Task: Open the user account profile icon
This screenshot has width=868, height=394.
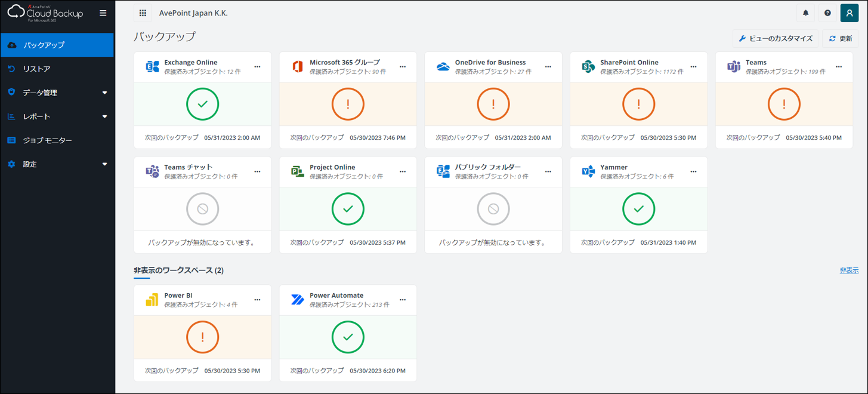Action: tap(850, 13)
